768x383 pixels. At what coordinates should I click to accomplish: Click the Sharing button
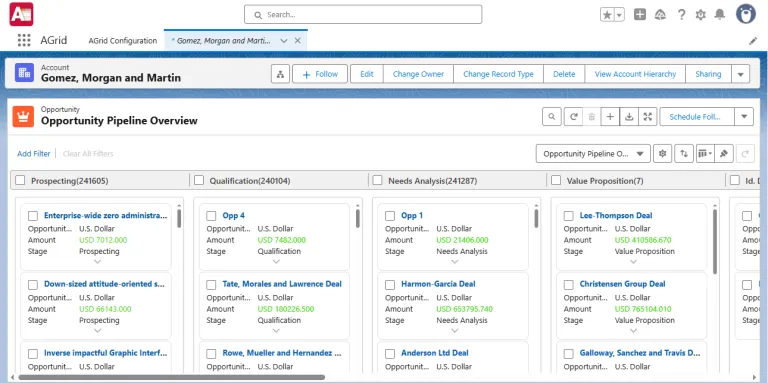(x=708, y=74)
